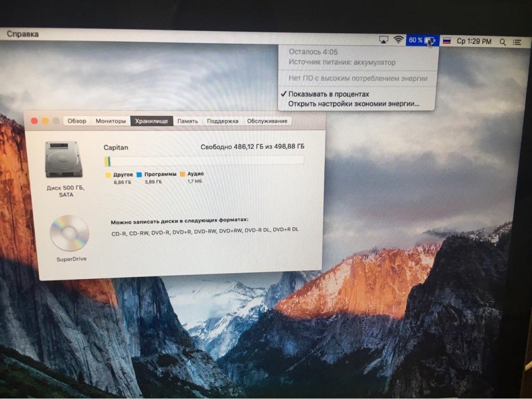The width and height of the screenshot is (532, 399).
Task: Click the orange Аудио color swatch
Action: [183, 174]
